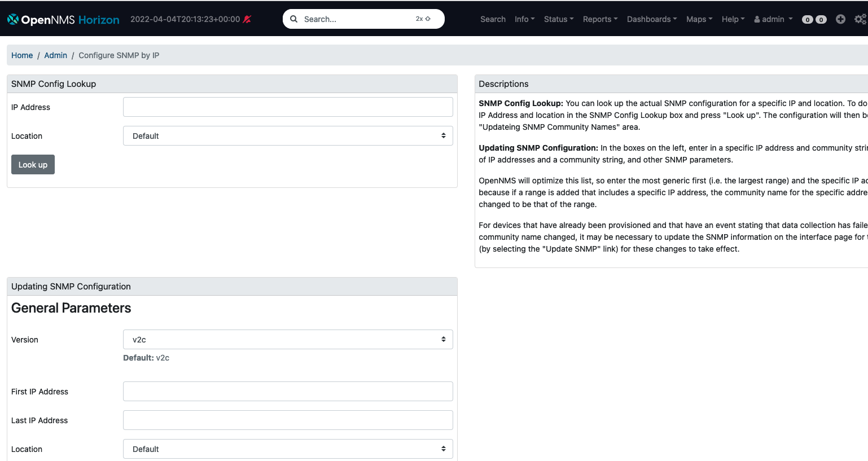Open the Location dropdown in SNMP Config Lookup
Viewport: 868px width, 461px height.
tap(288, 135)
